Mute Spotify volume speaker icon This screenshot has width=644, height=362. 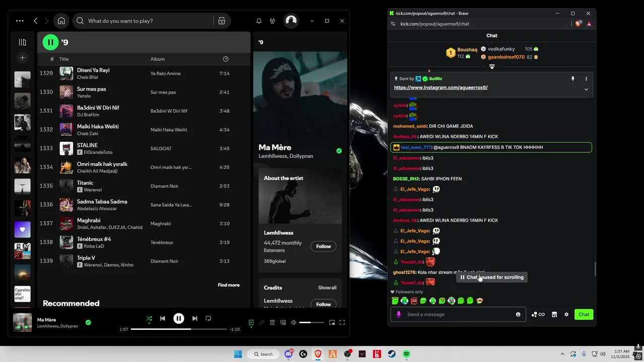coord(293,322)
